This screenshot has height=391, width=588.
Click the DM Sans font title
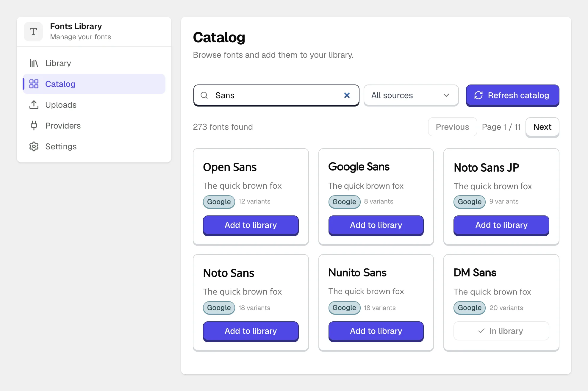coord(475,273)
